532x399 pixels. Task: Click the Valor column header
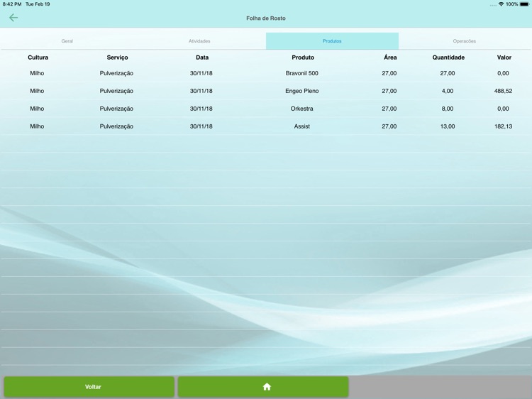tap(504, 58)
